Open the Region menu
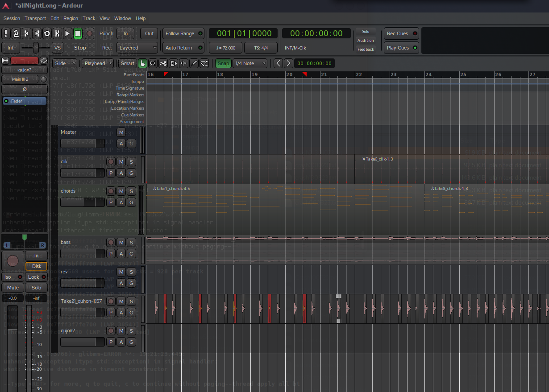Image resolution: width=549 pixels, height=392 pixels. point(71,18)
